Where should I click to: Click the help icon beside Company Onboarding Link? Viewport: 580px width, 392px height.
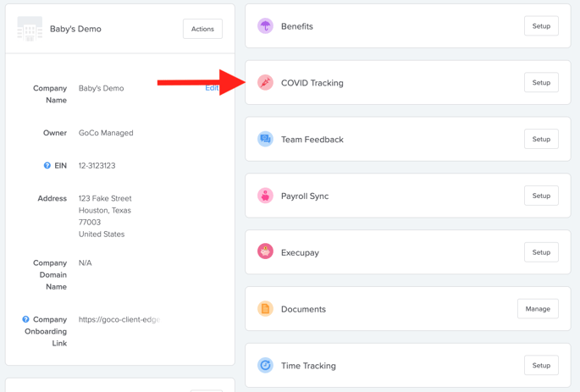[x=25, y=319]
